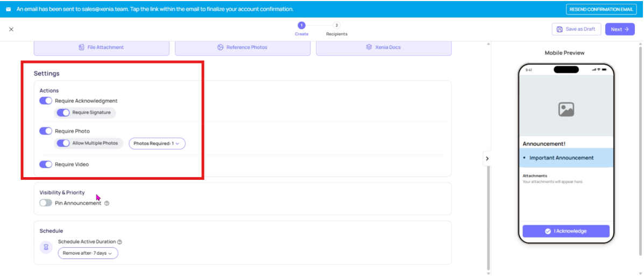
Task: Disable the Require Acknowledgment toggle
Action: [x=46, y=101]
